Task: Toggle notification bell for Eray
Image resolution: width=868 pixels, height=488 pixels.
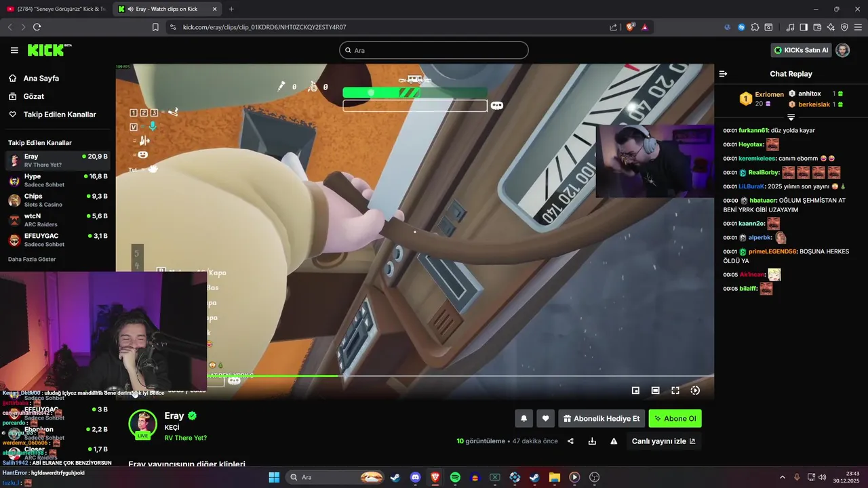Action: [524, 419]
